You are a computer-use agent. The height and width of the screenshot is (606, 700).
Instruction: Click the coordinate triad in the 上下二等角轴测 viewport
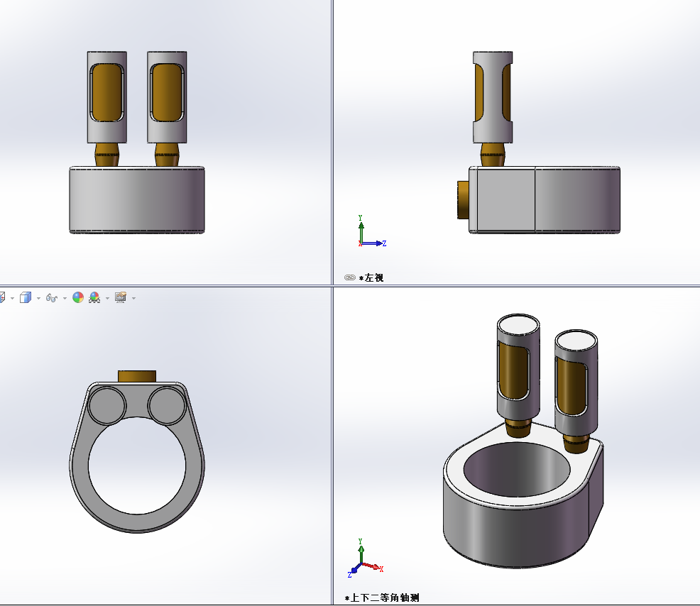365,558
